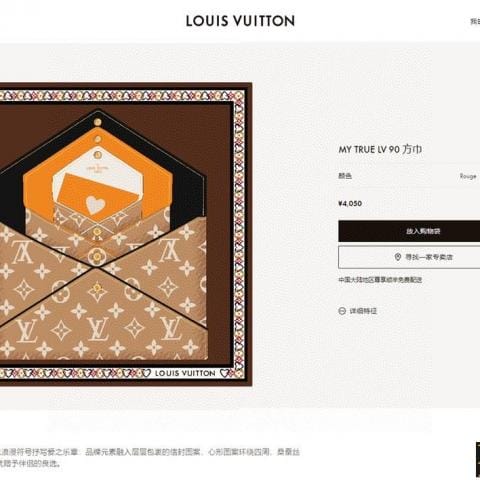Click the mainland China free-shipping notice text
This screenshot has width=480, height=480.
(x=380, y=280)
